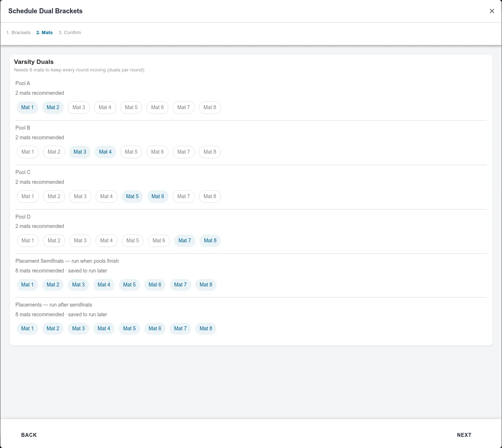Image resolution: width=502 pixels, height=448 pixels.
Task: Remove Mat 7 from Pool D
Action: [x=185, y=241]
